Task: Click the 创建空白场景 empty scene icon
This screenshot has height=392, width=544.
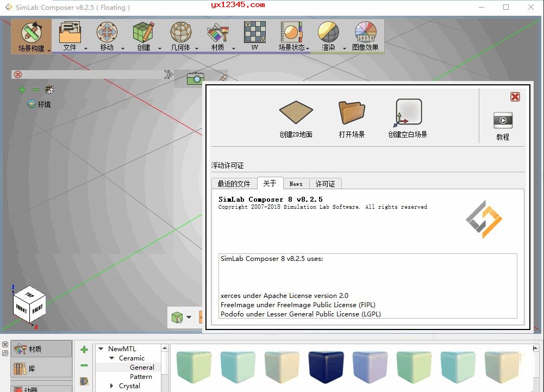Action: coord(408,113)
